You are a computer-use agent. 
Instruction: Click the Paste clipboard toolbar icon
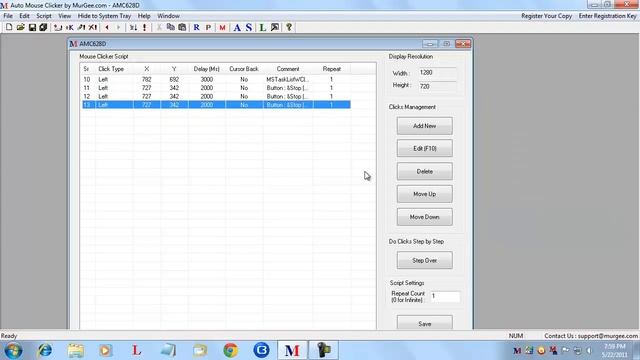pyautogui.click(x=182, y=27)
